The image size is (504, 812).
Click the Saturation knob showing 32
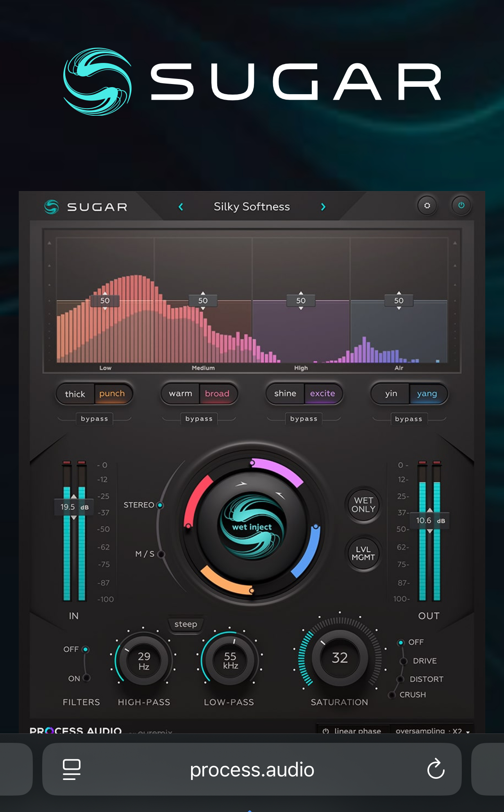[x=340, y=658]
